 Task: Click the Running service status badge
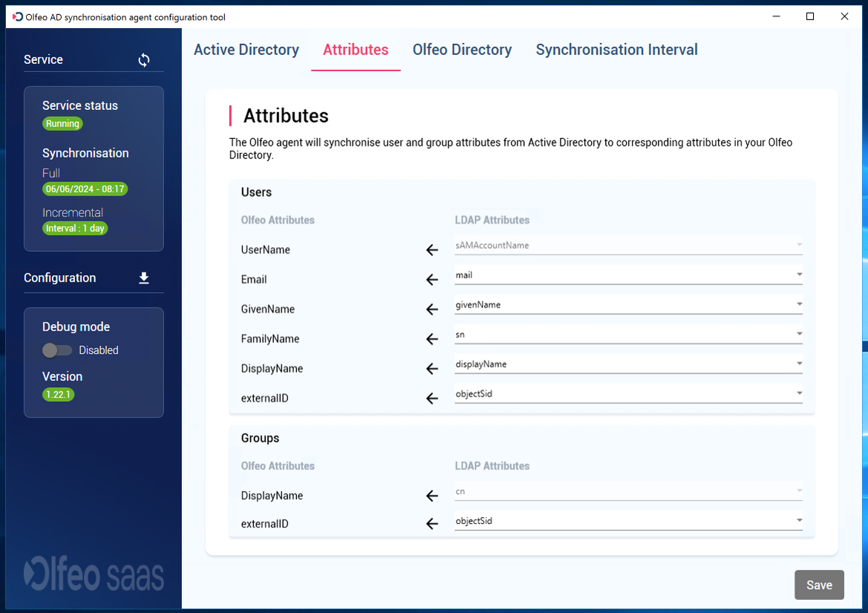(62, 124)
